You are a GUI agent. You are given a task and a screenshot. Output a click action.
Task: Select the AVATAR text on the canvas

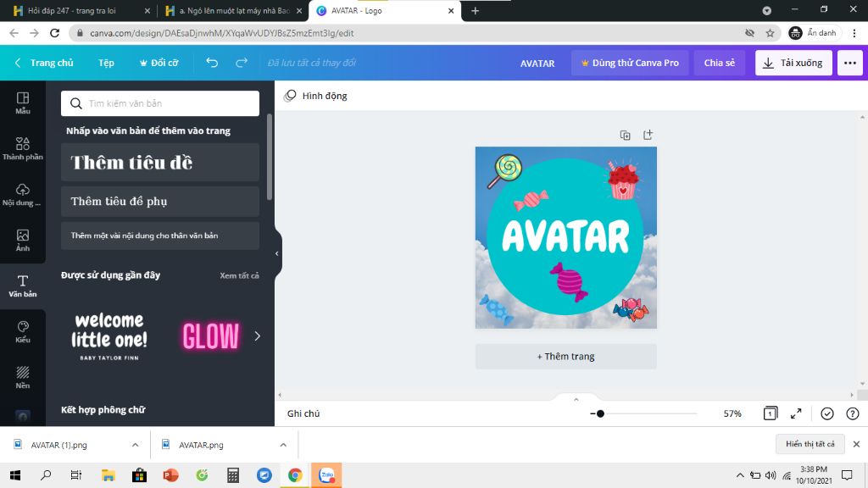click(x=565, y=236)
